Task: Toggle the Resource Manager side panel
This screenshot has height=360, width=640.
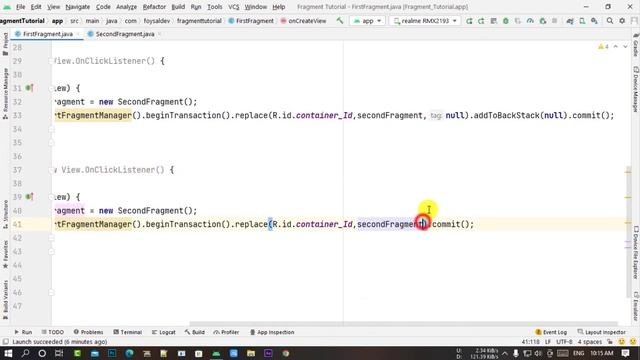Action: (x=5, y=94)
